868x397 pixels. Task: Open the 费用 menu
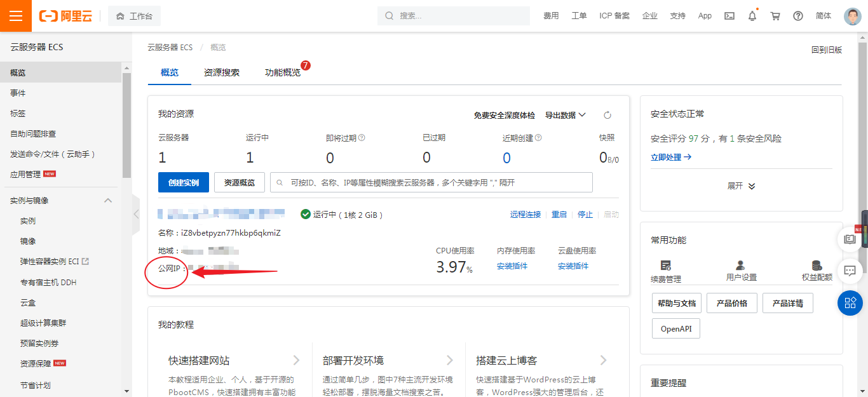[x=551, y=16]
